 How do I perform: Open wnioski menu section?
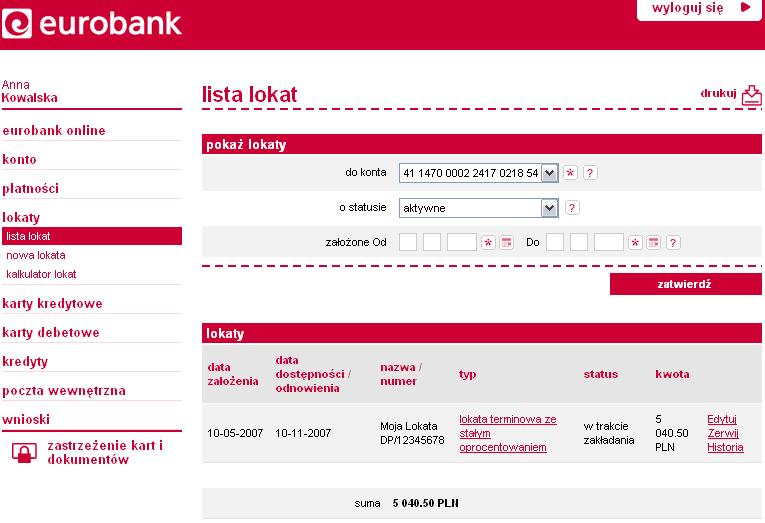[x=26, y=420]
